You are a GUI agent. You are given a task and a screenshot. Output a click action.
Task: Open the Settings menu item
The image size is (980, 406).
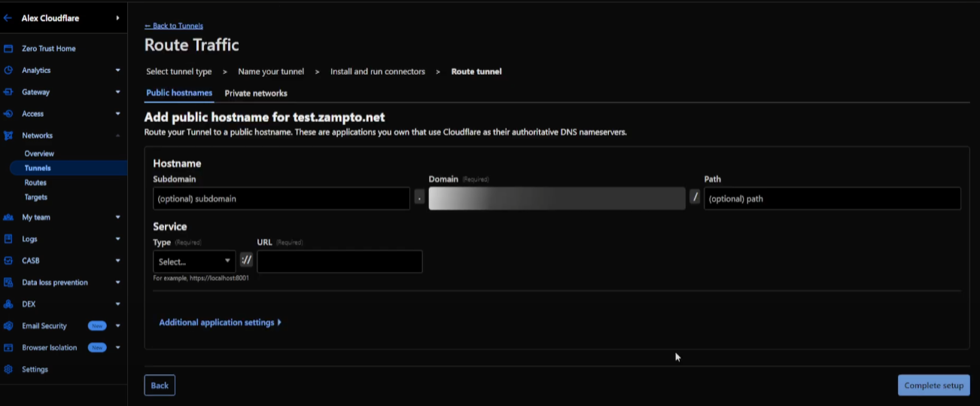(x=35, y=370)
